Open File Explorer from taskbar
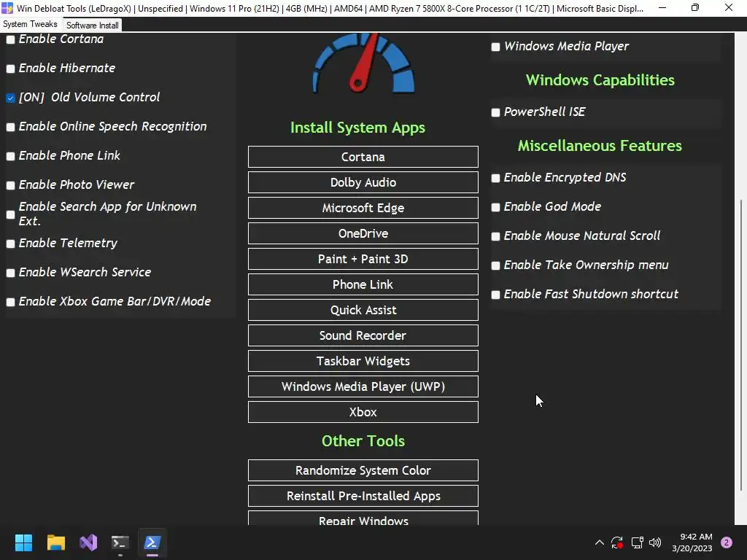Screen dimensions: 747x560 [x=55, y=542]
